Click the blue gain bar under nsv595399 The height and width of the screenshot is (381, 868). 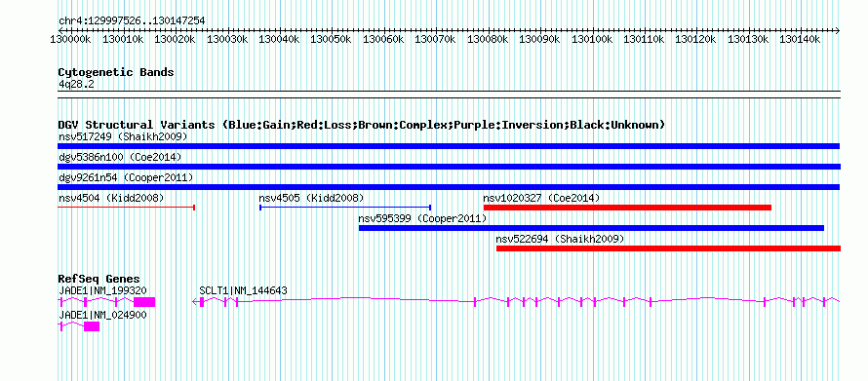591,228
